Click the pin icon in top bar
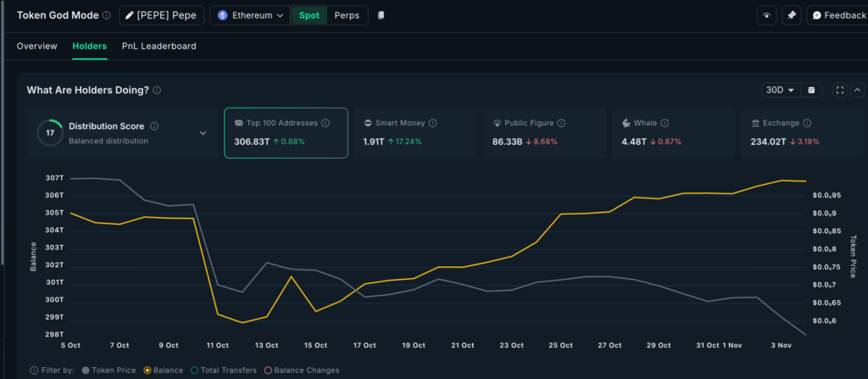This screenshot has width=868, height=379. click(x=791, y=15)
